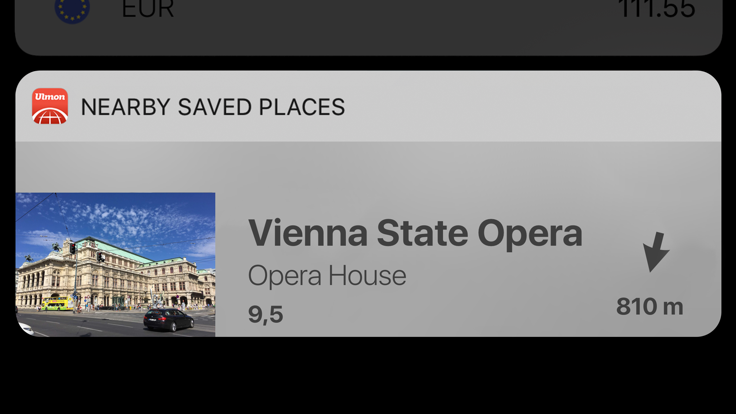This screenshot has height=414, width=736.
Task: Open the NEARBY SAVED PLACES widget header
Action: click(368, 107)
